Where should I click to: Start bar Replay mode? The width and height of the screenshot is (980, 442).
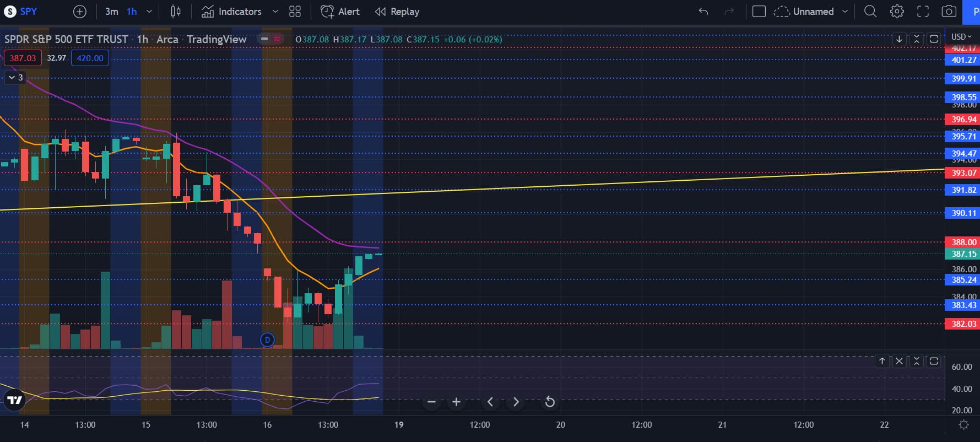[397, 12]
